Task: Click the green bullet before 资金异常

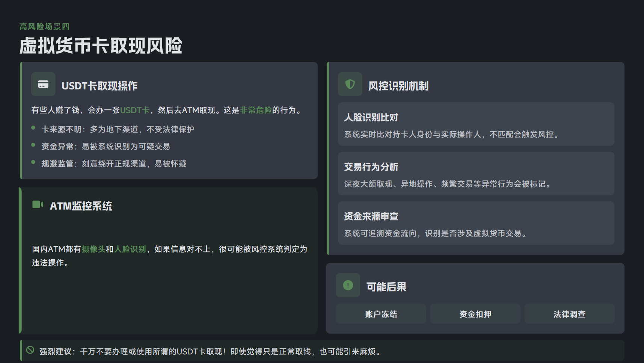Action: pos(33,145)
